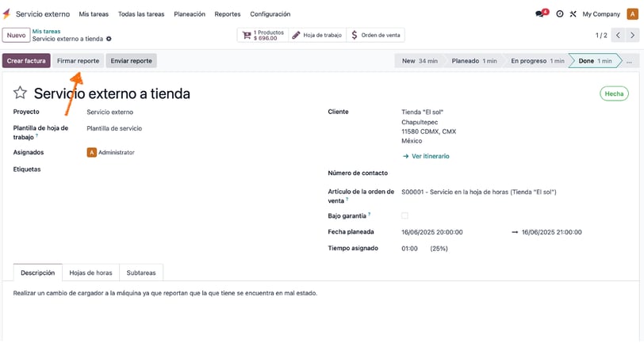Open the Reportes menu

click(227, 14)
